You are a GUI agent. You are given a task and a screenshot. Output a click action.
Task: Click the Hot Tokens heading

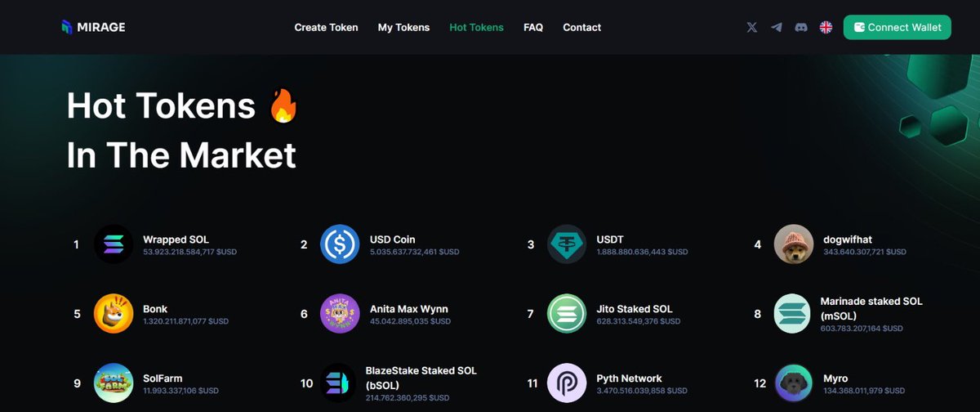click(x=183, y=130)
